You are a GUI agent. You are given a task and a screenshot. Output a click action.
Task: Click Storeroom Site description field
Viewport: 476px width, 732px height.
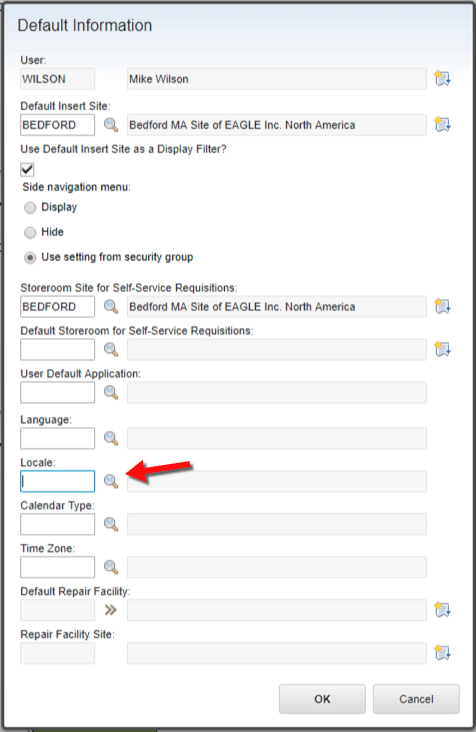(x=277, y=306)
